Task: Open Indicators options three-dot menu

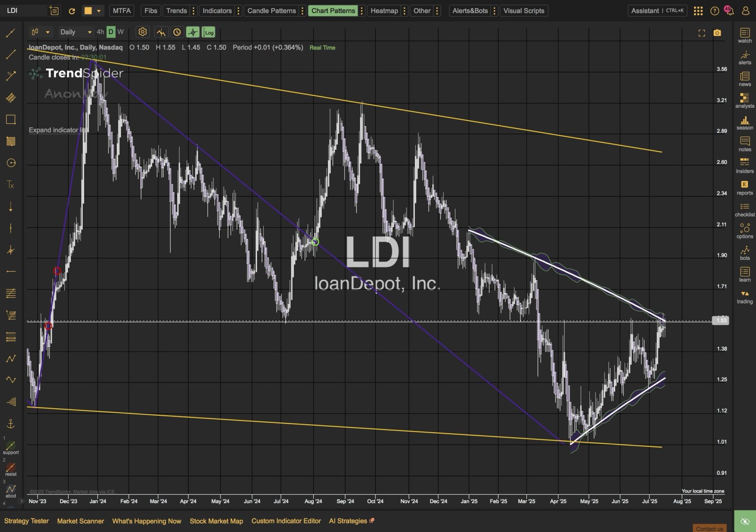Action: click(x=238, y=11)
